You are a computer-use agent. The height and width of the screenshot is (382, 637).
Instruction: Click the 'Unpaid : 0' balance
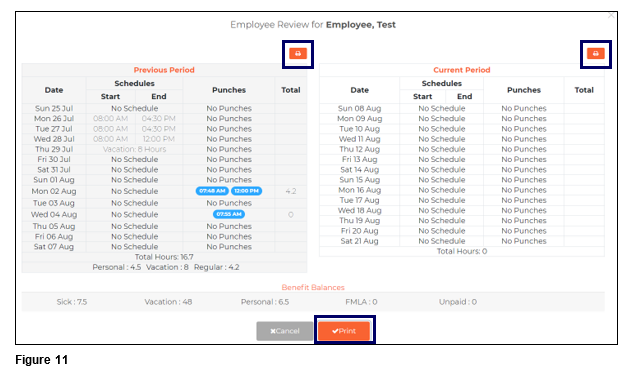point(458,302)
